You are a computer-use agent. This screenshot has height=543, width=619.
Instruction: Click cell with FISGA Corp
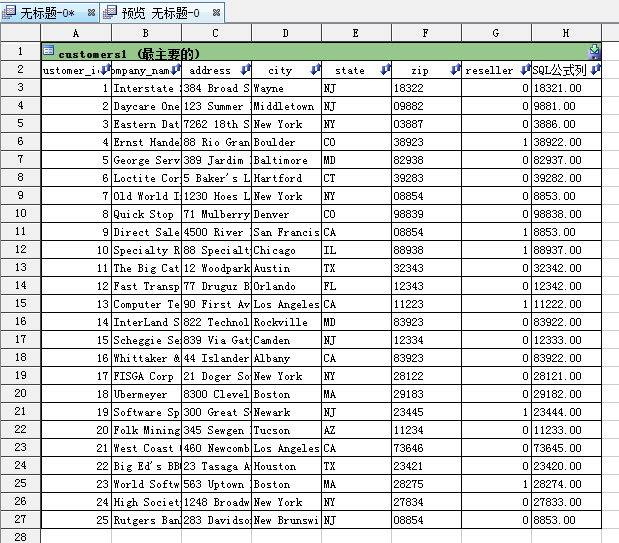pyautogui.click(x=146, y=376)
